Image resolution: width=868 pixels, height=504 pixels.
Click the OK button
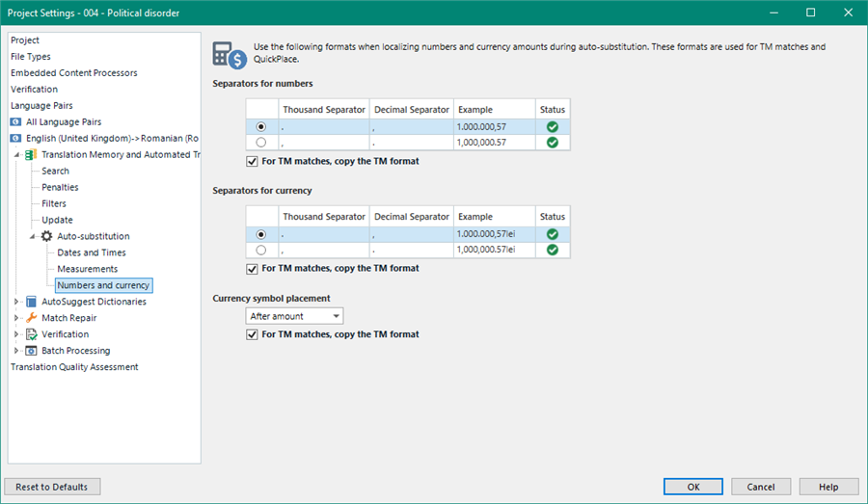693,487
